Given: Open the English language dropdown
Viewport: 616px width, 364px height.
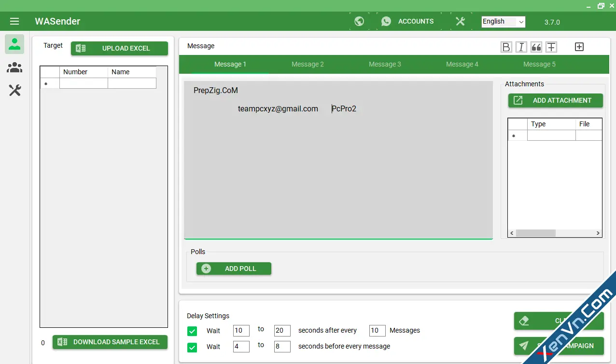Looking at the screenshot, I should [x=503, y=22].
